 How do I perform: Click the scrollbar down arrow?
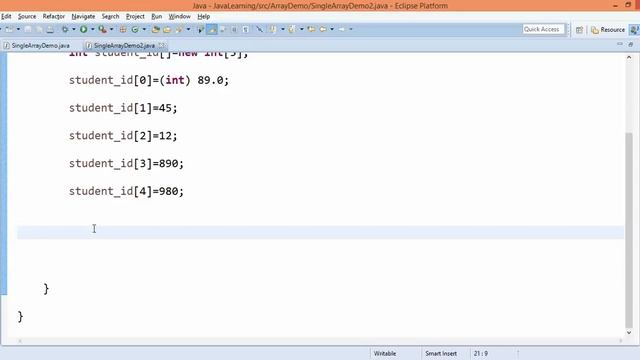tap(629, 333)
